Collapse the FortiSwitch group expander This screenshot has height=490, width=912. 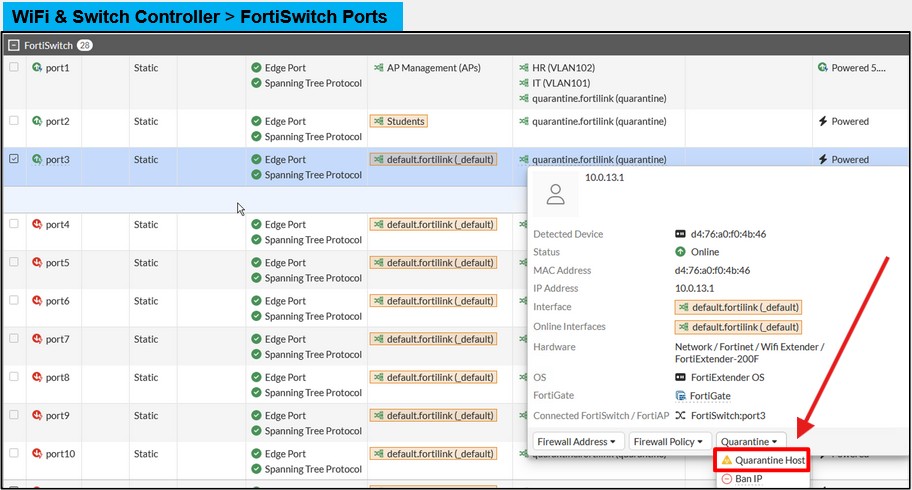tap(14, 45)
